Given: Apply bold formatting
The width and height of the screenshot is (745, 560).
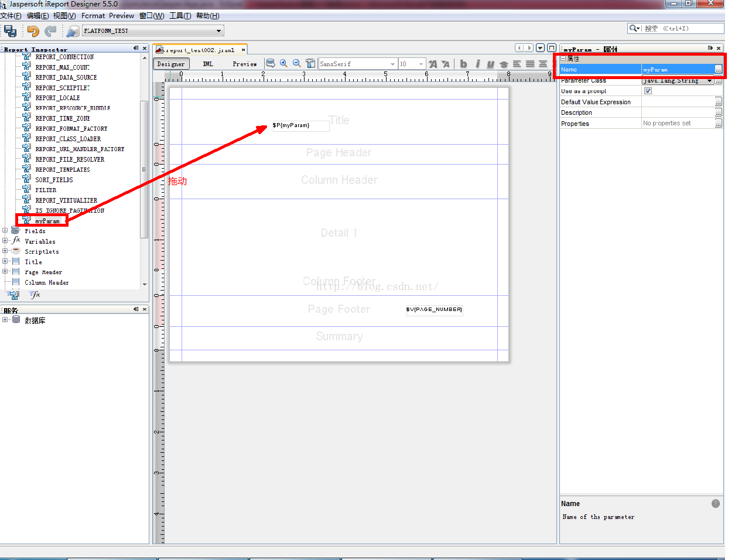Looking at the screenshot, I should (464, 64).
